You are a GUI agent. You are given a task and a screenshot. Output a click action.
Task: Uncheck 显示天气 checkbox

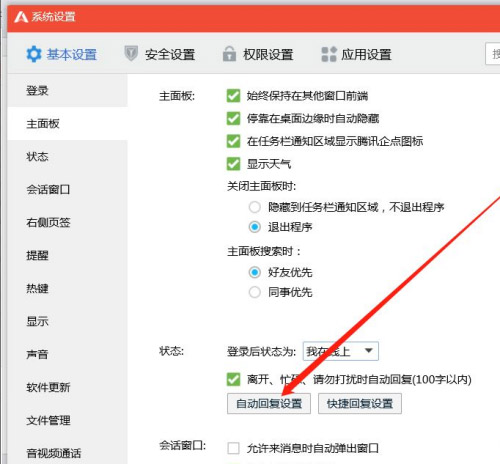coord(233,164)
